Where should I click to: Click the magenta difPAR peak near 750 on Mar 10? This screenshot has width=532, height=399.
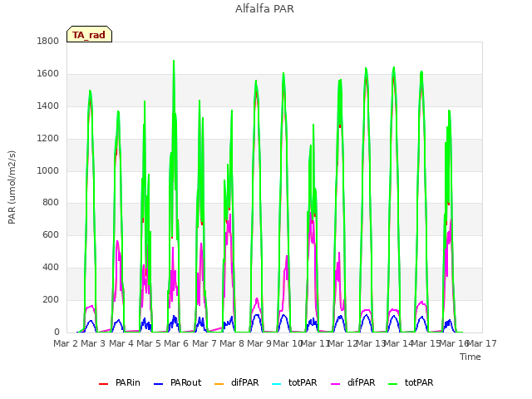(310, 214)
